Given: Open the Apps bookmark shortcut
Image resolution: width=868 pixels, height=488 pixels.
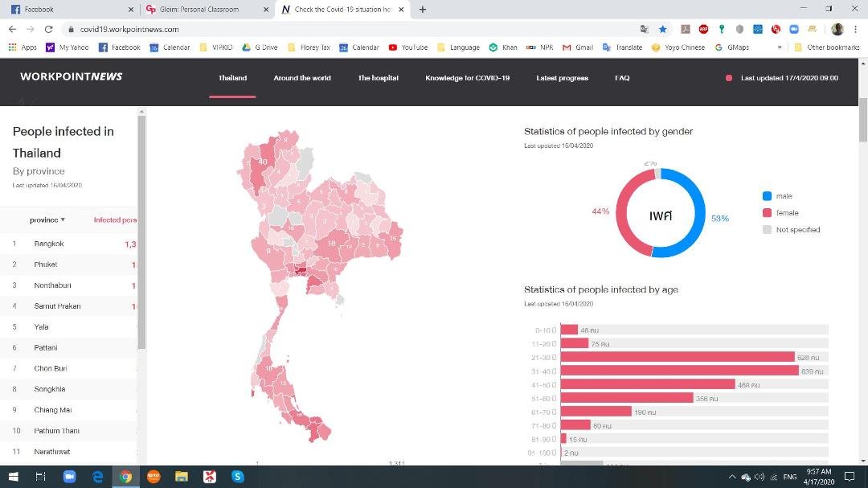Looking at the screenshot, I should pyautogui.click(x=23, y=47).
